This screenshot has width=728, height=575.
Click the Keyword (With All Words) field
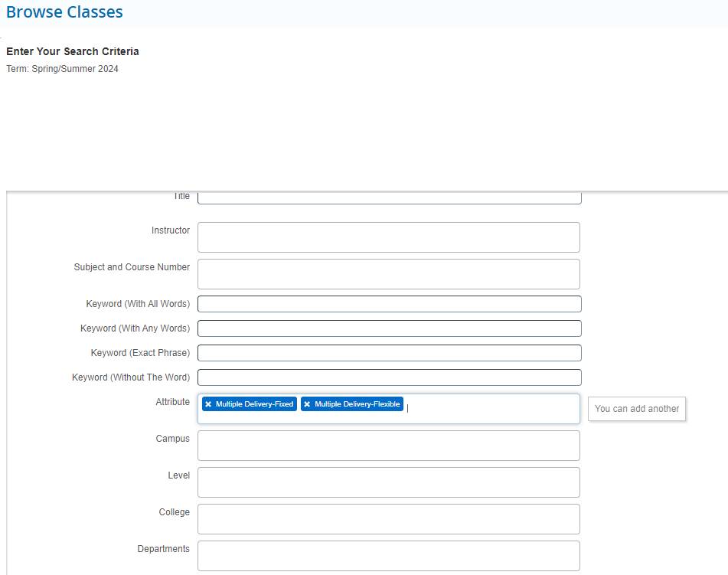pyautogui.click(x=388, y=303)
